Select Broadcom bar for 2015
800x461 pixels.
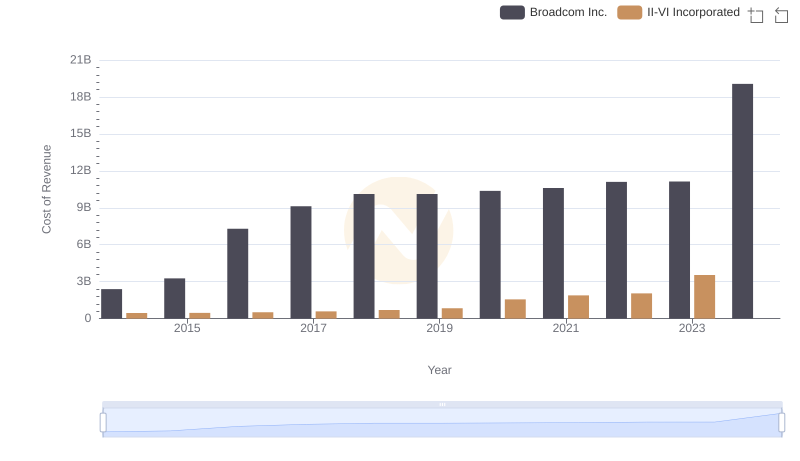pos(174,298)
